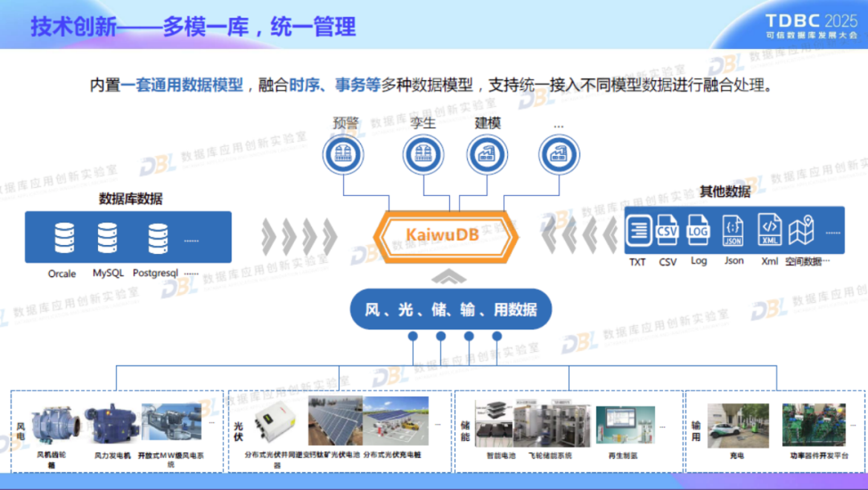Click the 空间数据 label

[803, 262]
